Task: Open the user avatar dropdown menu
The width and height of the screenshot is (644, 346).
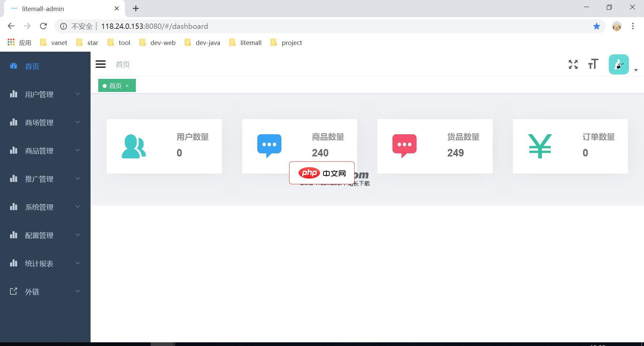Action: click(618, 64)
